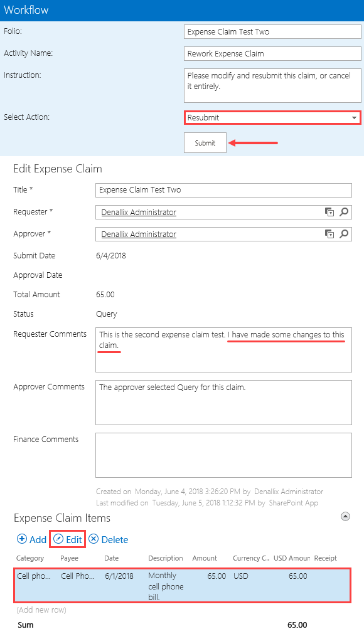Click the Instruction text area

pos(272,85)
